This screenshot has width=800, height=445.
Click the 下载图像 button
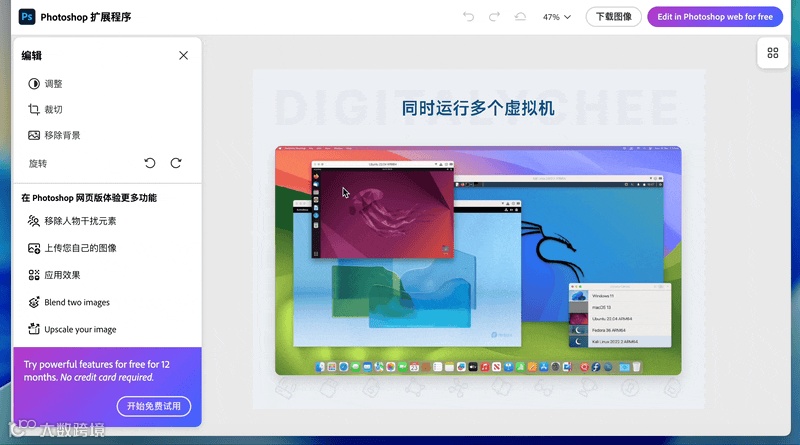point(613,17)
